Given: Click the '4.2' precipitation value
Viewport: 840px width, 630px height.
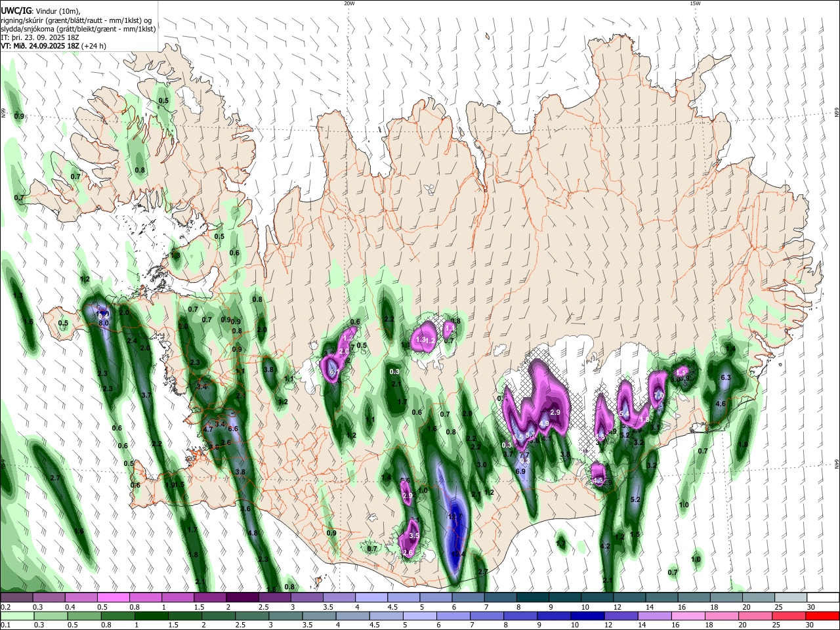Looking at the screenshot, I should [x=605, y=546].
